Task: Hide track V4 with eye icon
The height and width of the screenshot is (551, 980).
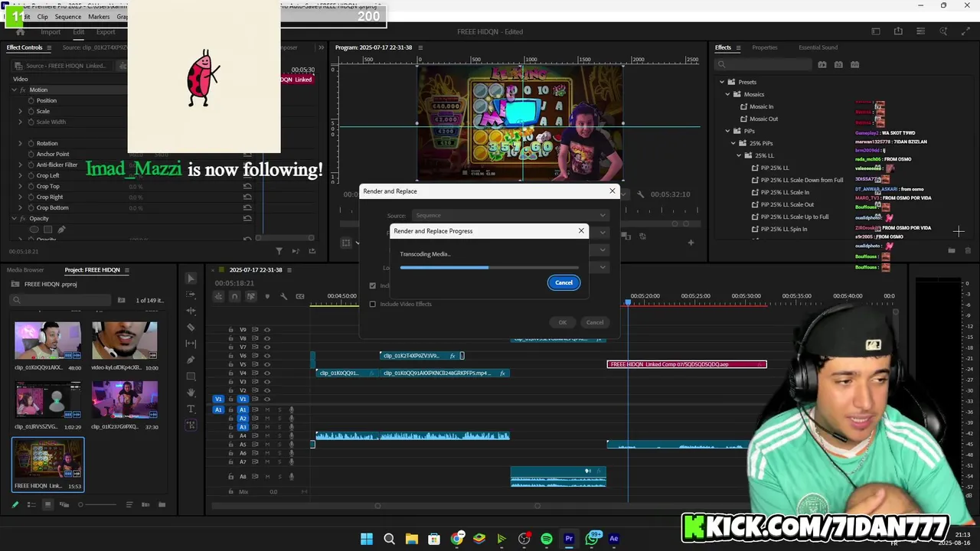Action: [267, 373]
